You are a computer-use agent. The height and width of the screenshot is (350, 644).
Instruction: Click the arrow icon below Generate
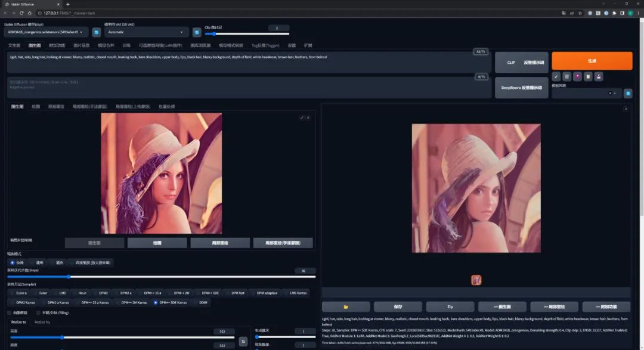(556, 76)
